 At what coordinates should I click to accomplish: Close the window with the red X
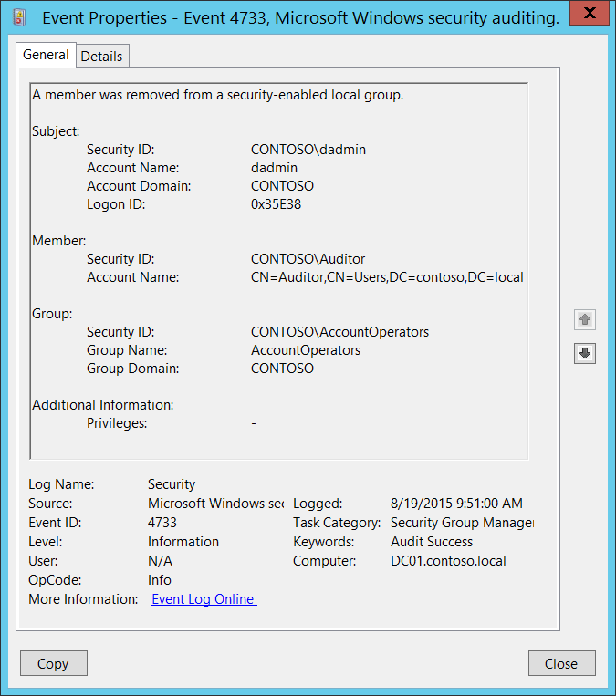tap(590, 13)
